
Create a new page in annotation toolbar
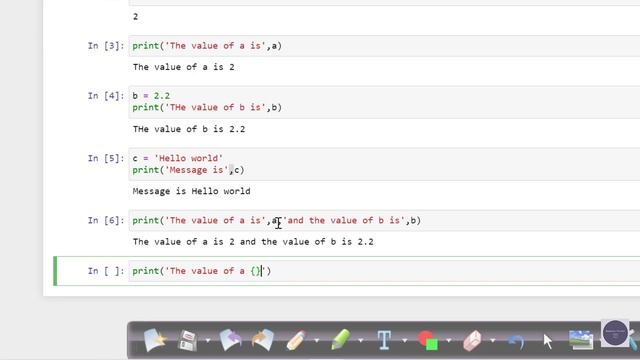pos(155,340)
